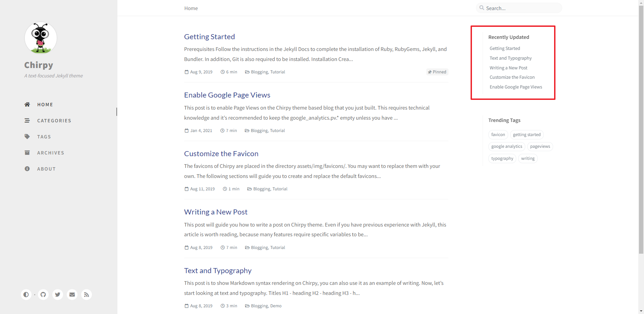Click the Search input field
The width and height of the screenshot is (644, 314).
[519, 8]
